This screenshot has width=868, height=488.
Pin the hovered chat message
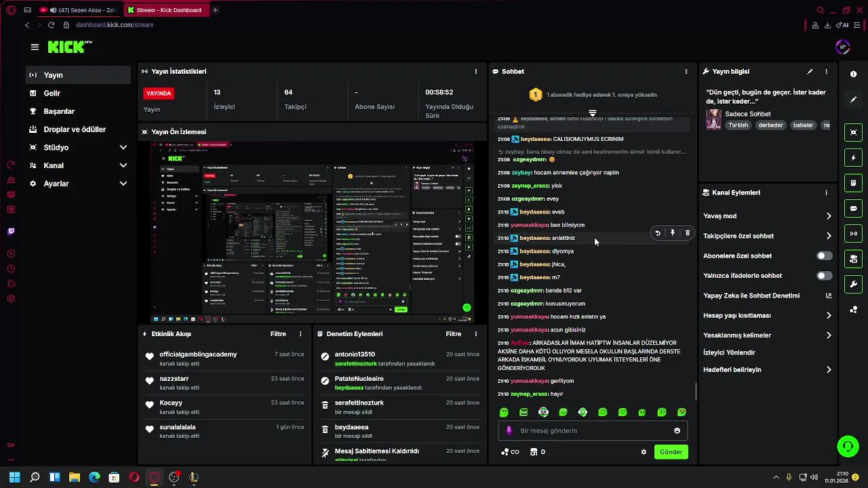click(x=672, y=233)
